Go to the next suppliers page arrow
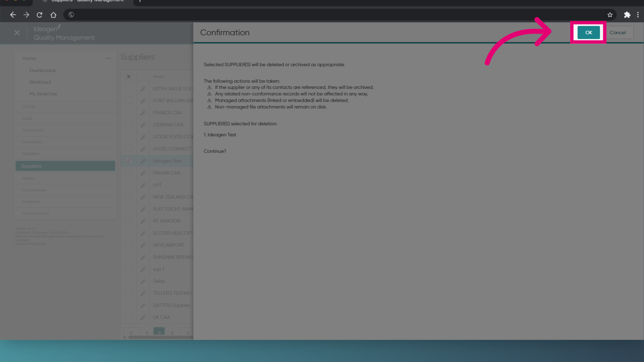This screenshot has height=362, width=644. pos(187,333)
